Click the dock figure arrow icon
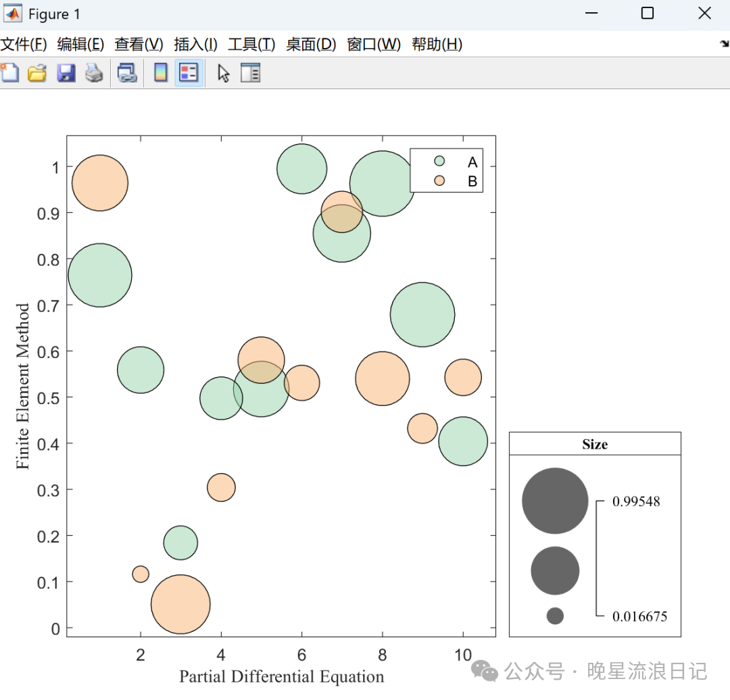This screenshot has width=730, height=700. 724,43
